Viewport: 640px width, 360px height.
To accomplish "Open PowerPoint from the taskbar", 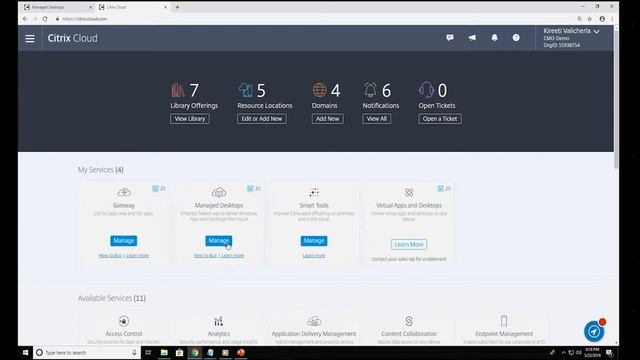I will 241,353.
